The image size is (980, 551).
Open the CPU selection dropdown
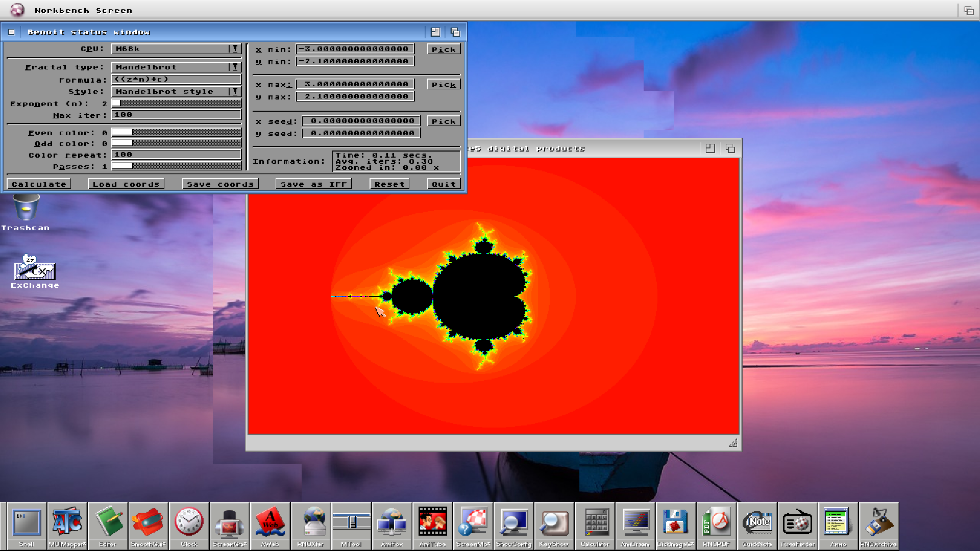(234, 48)
